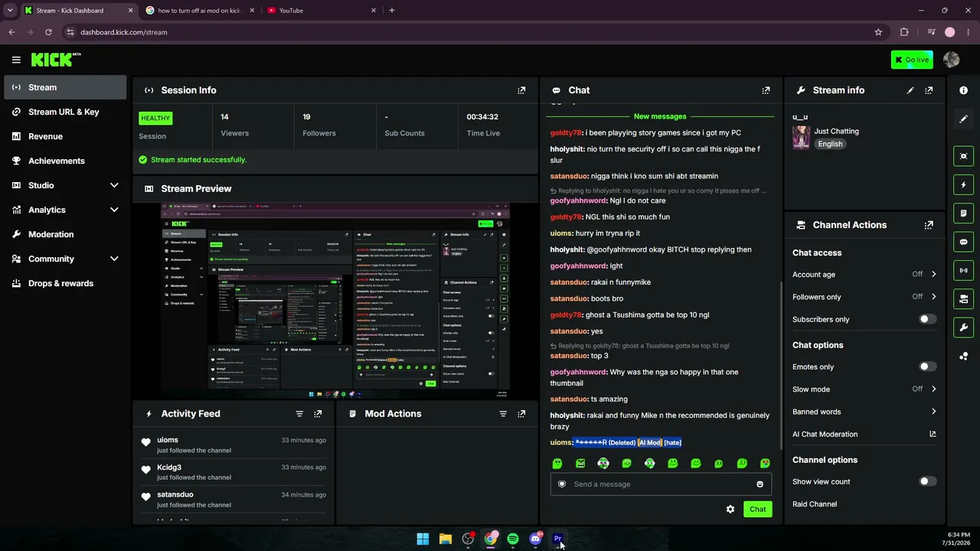Open the AI Chat Moderation external link
980x551 pixels.
point(933,434)
